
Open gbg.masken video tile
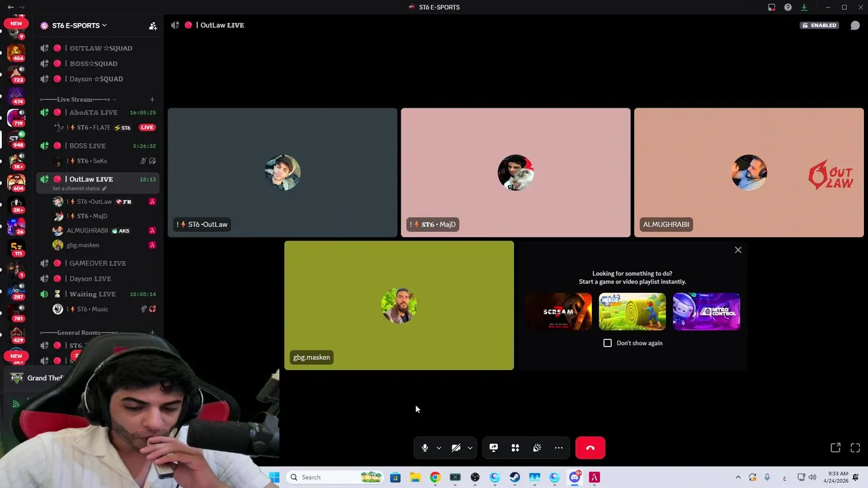399,306
